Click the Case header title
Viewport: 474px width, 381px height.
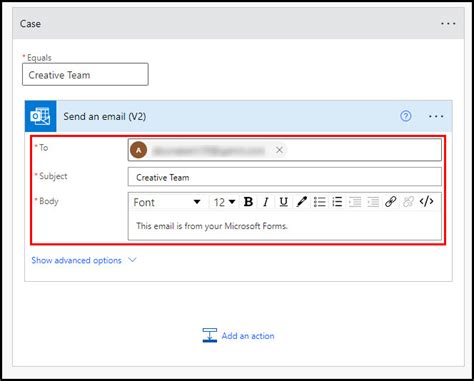pos(30,24)
